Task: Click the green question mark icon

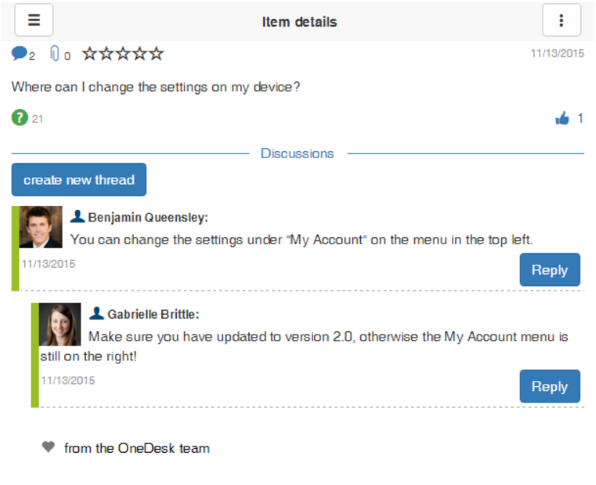Action: tap(20, 117)
